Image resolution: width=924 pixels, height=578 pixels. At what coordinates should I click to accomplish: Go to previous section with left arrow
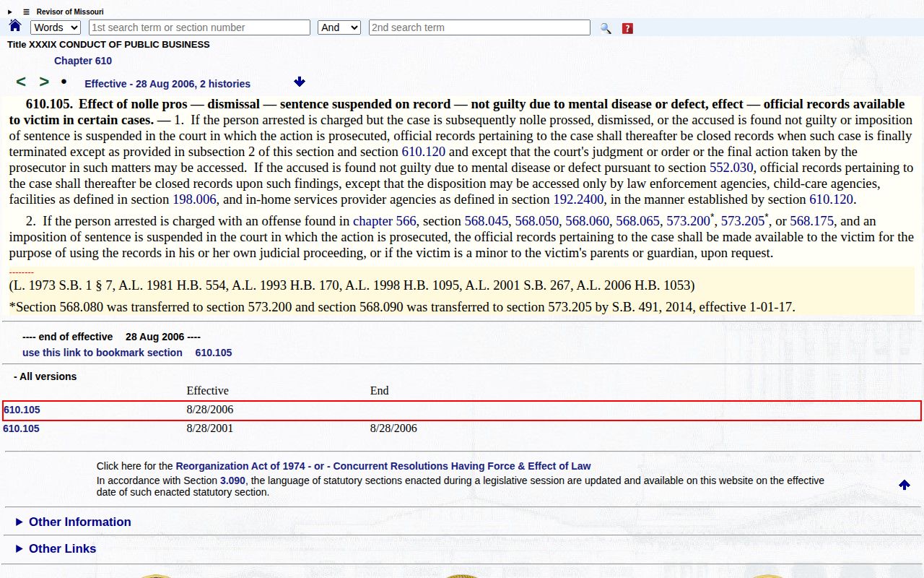21,82
